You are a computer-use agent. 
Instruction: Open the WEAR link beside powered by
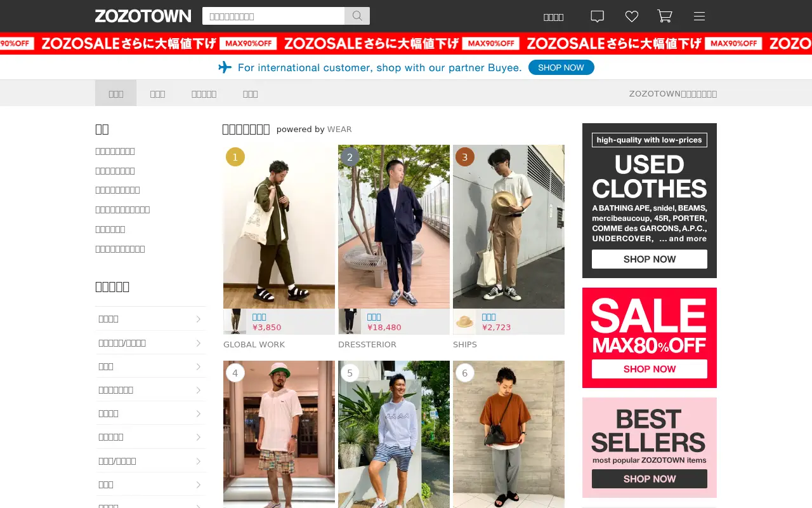(339, 129)
